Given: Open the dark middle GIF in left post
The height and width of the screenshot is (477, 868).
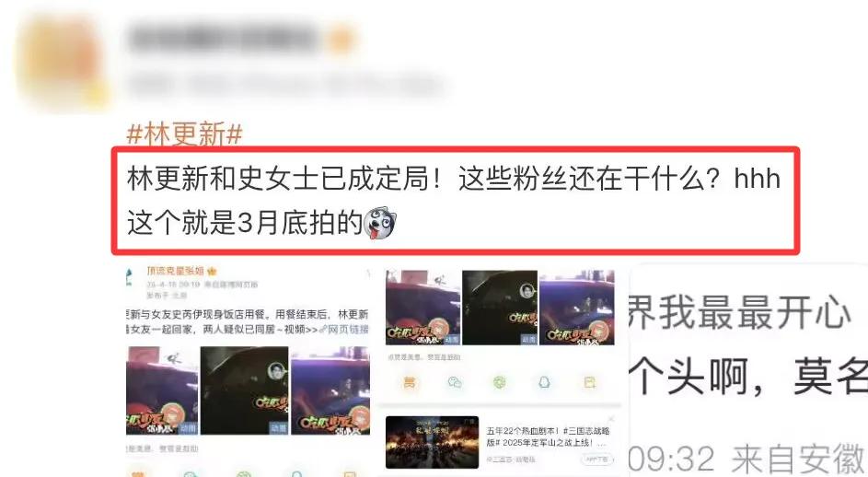Looking at the screenshot, I should tap(244, 390).
